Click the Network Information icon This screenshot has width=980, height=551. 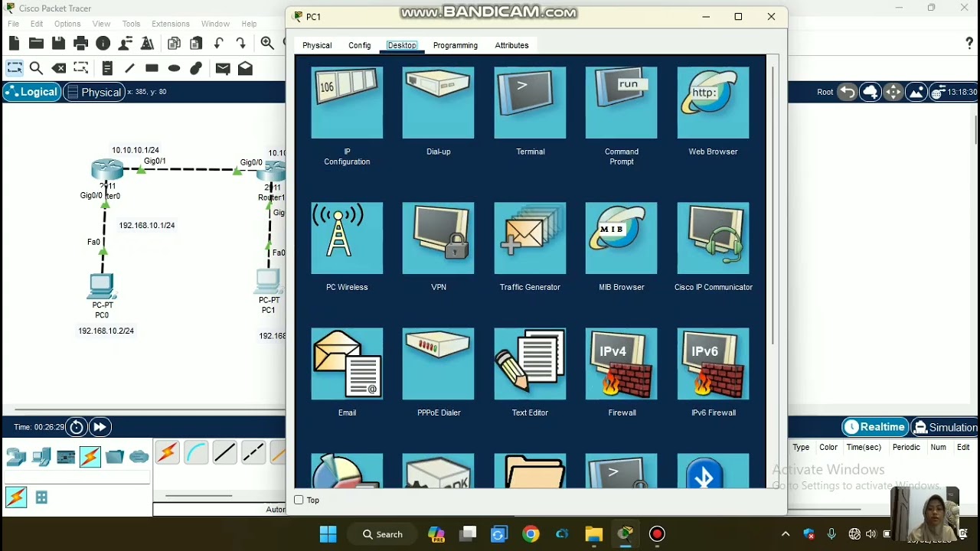pos(103,44)
